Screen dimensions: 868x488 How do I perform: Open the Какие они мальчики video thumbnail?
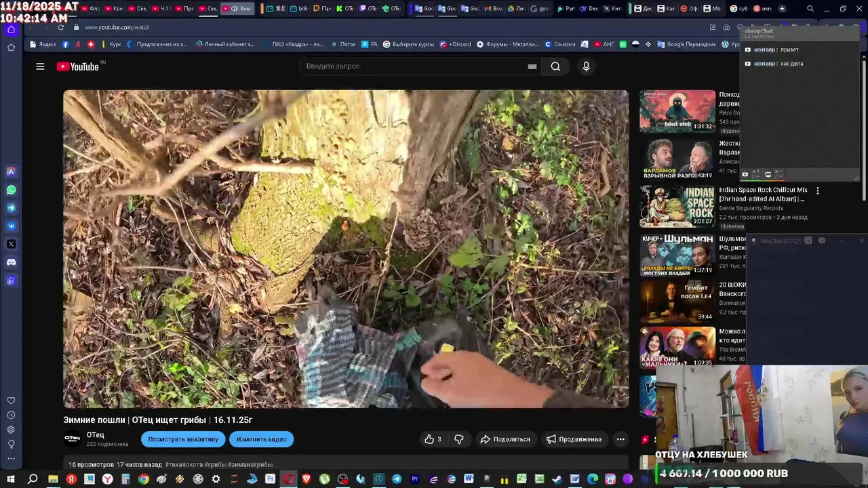(x=677, y=348)
